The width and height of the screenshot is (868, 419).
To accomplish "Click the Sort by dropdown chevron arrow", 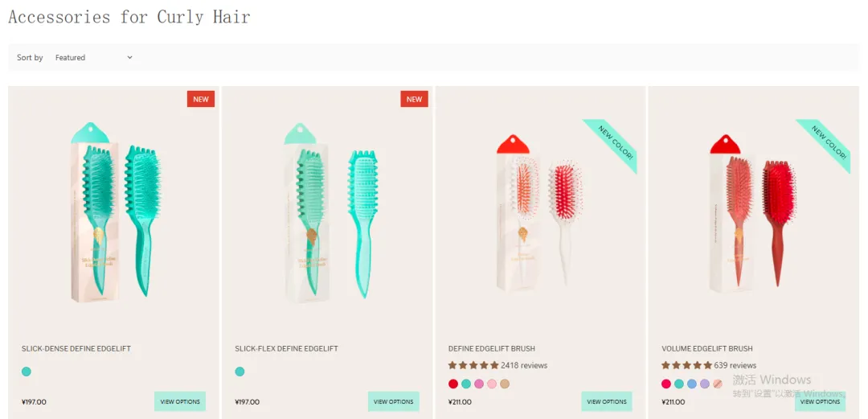I will coord(129,57).
